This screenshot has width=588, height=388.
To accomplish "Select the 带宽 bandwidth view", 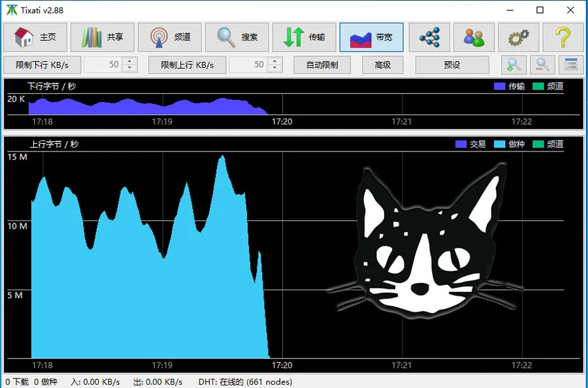I will (x=371, y=37).
